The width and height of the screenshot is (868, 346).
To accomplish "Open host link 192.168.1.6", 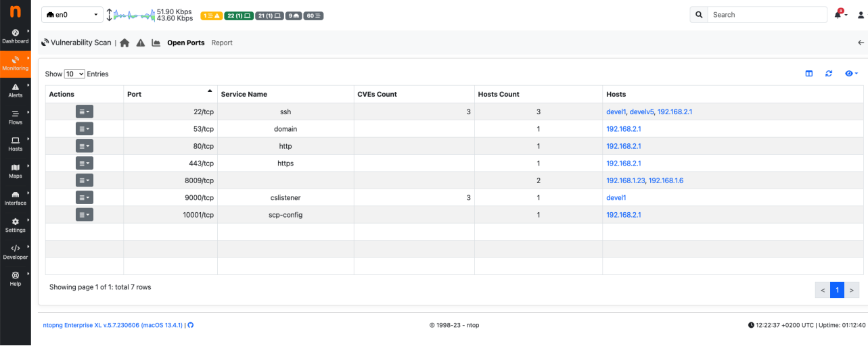I will tap(666, 180).
